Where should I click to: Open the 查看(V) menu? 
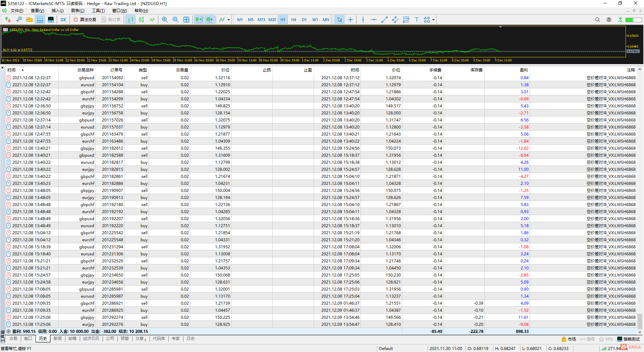(37, 11)
